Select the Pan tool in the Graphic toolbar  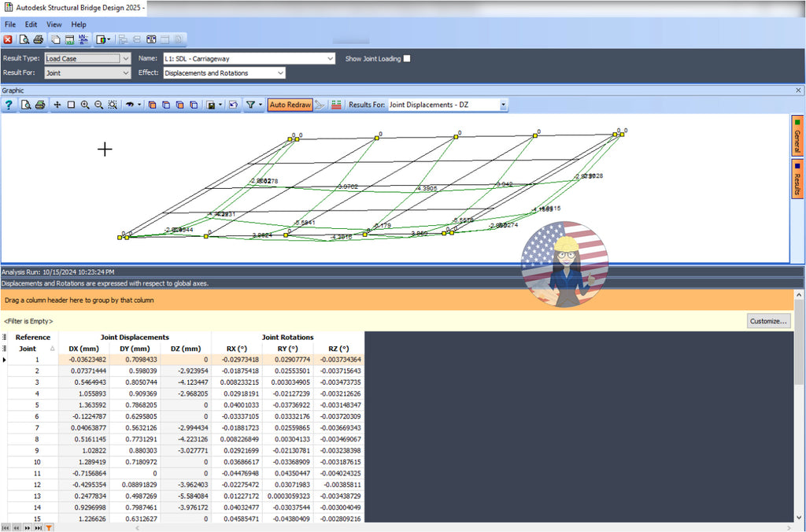(x=57, y=104)
